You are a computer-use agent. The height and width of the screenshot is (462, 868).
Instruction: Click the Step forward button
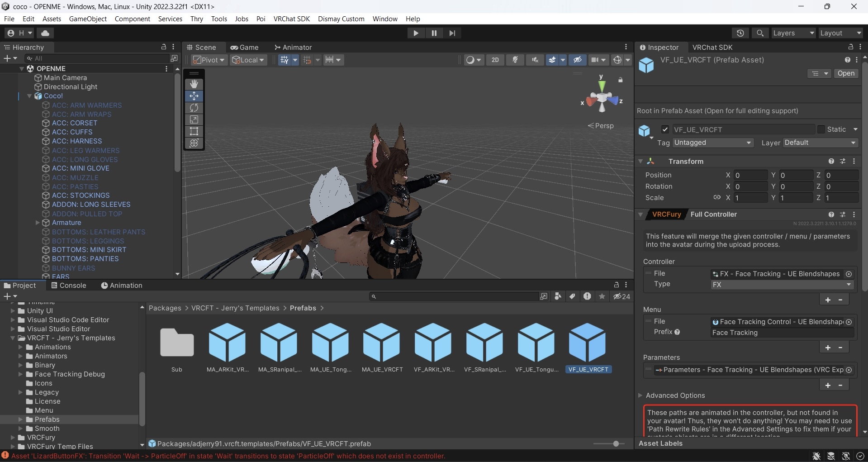452,33
